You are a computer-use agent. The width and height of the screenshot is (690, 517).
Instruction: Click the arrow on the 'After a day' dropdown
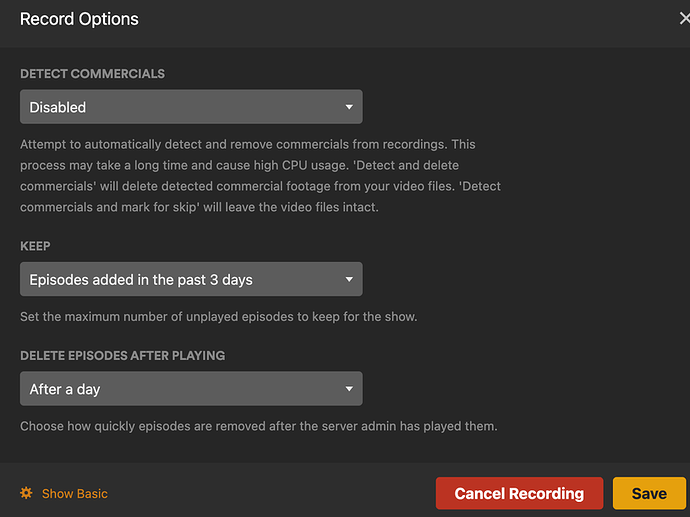tap(349, 388)
